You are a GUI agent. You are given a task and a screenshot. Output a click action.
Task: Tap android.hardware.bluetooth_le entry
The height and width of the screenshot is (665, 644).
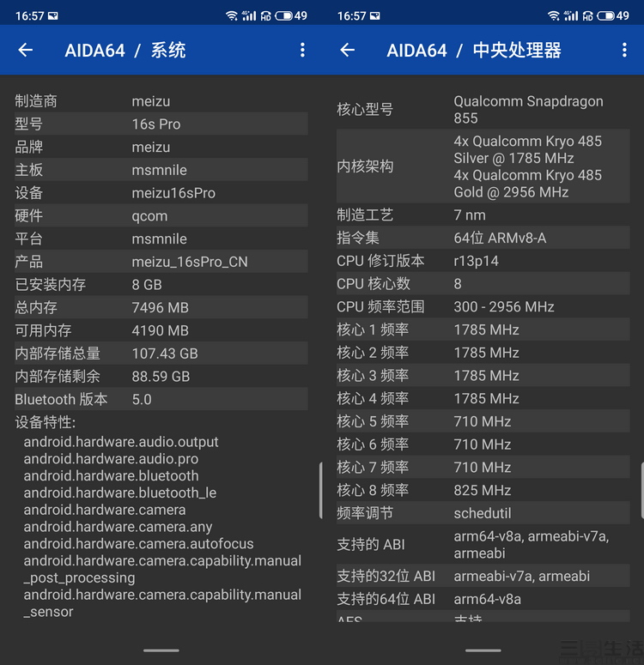[x=120, y=493]
